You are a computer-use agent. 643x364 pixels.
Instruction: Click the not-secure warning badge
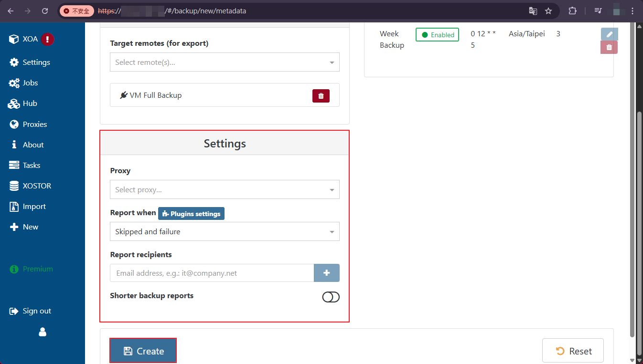(x=76, y=10)
